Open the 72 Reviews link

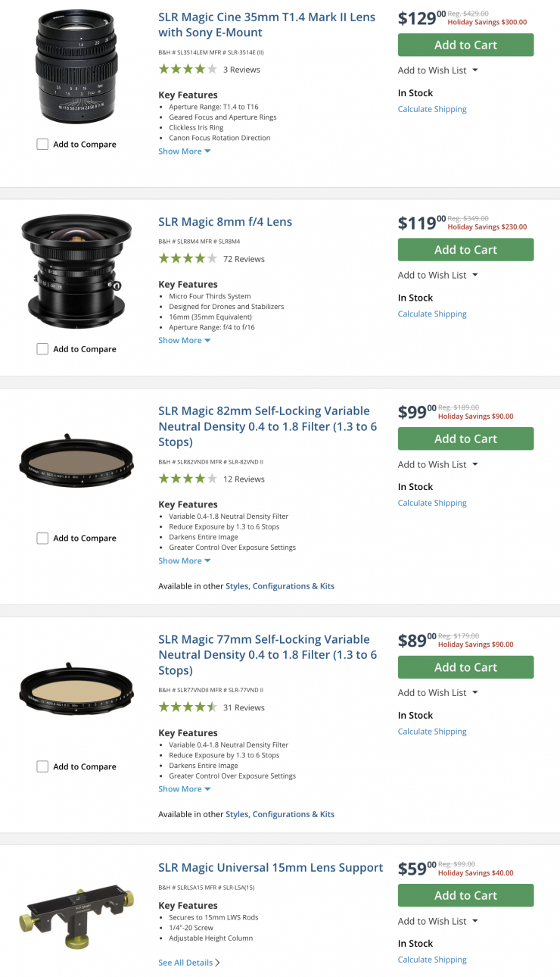pos(244,259)
